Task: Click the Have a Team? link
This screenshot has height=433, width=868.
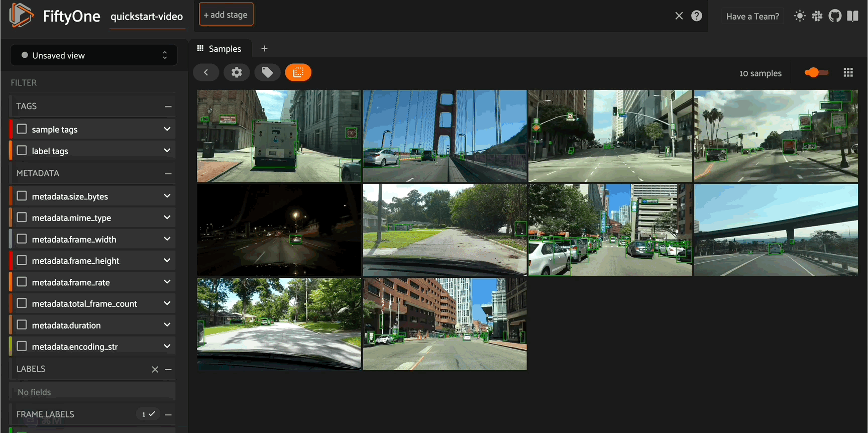Action: point(752,16)
